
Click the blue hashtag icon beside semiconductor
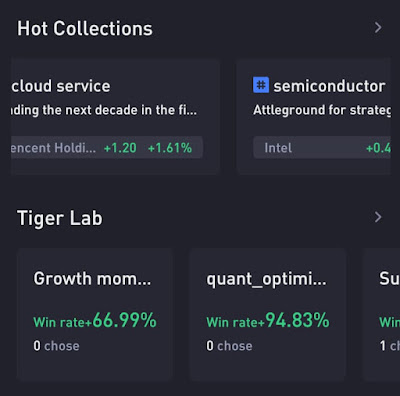261,85
